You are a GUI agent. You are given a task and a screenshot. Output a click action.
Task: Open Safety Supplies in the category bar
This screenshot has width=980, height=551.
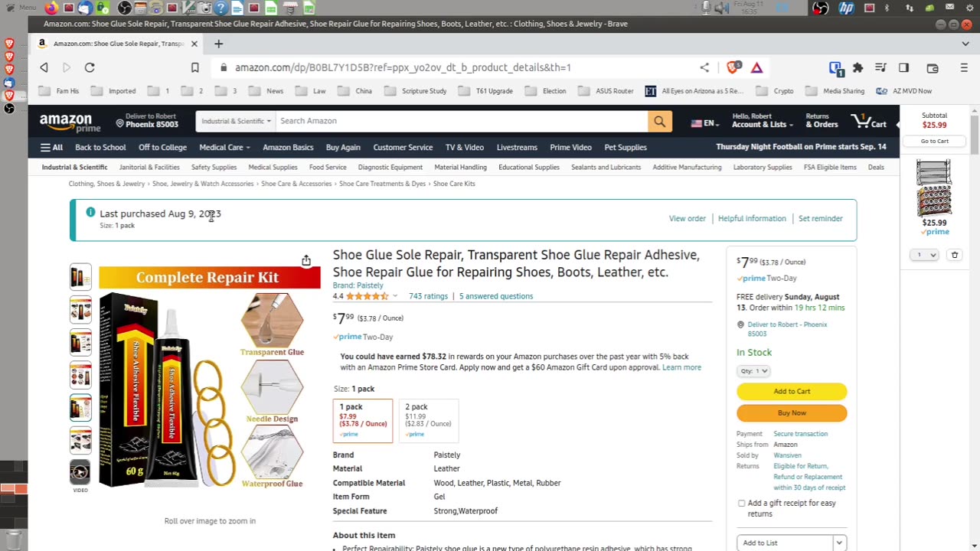[x=214, y=167]
